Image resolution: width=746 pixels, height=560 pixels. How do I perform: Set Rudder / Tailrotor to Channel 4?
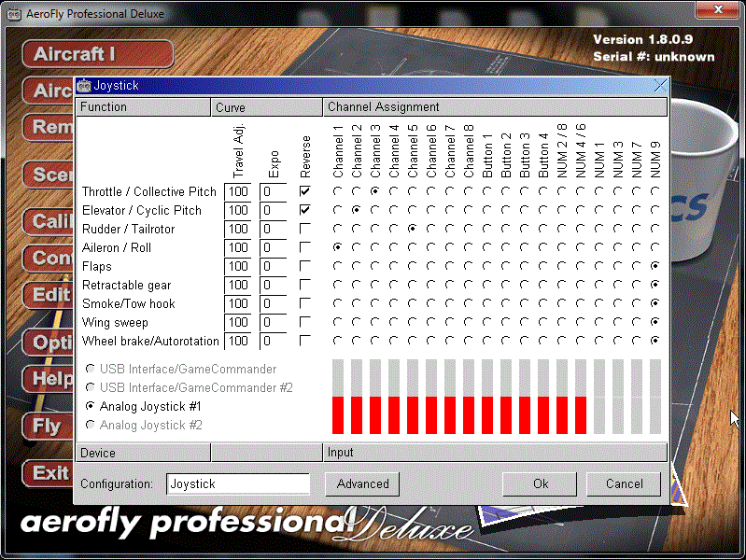coord(393,229)
